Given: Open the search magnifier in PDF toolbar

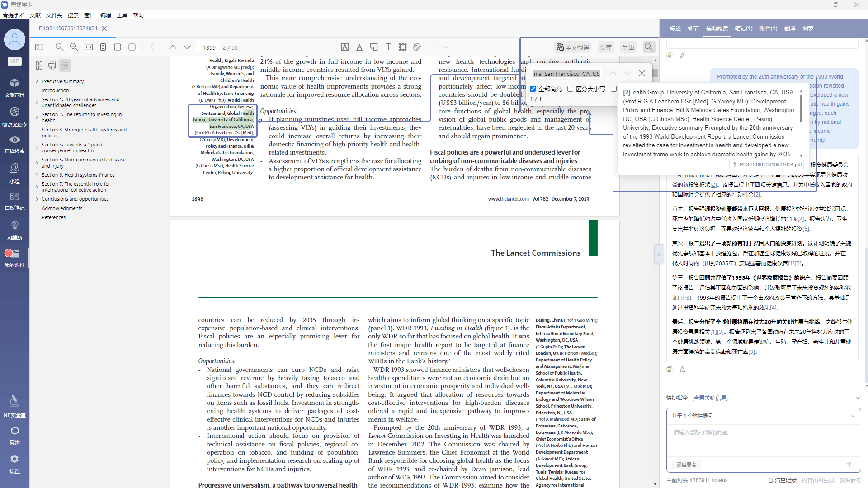Looking at the screenshot, I should 649,47.
